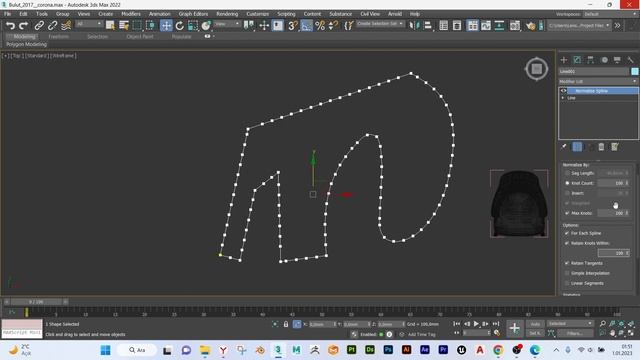Viewport: 640px width, 360px height.
Task: Click Select Object toolbar icon
Action: [110, 26]
